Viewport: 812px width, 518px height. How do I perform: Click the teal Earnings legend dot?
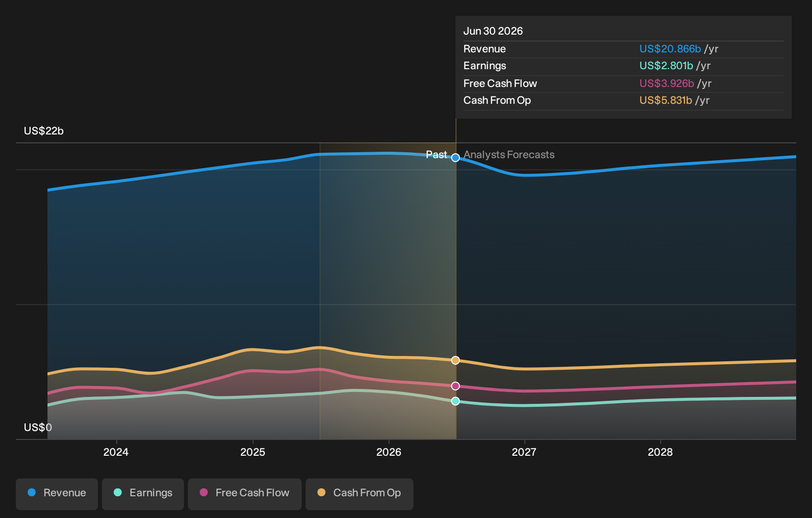(118, 492)
